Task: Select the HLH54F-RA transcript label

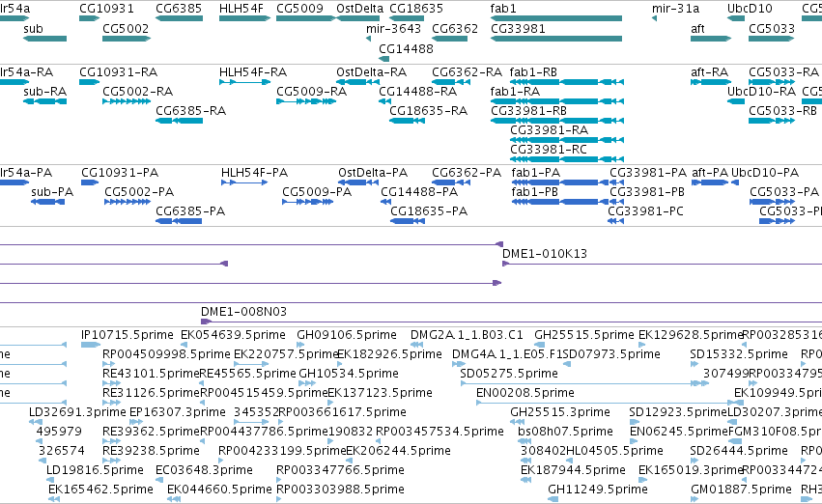Action: (253, 71)
